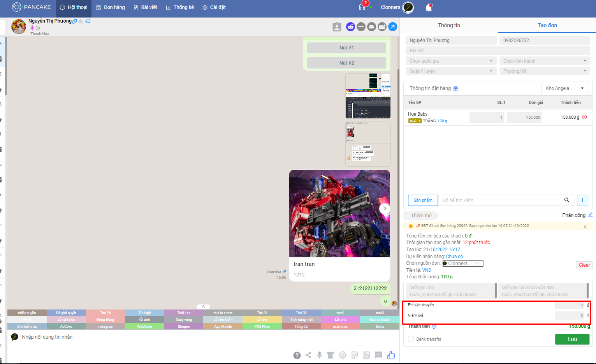Select the Shopee tag

tap(184, 326)
